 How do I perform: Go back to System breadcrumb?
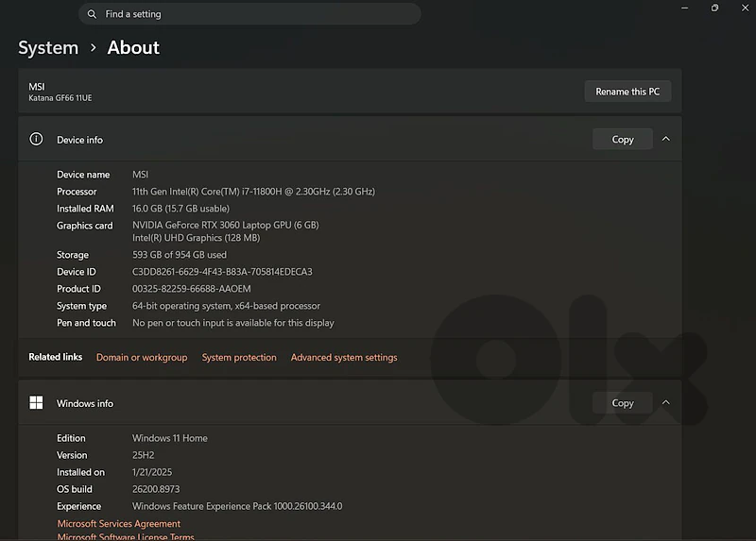coord(48,48)
